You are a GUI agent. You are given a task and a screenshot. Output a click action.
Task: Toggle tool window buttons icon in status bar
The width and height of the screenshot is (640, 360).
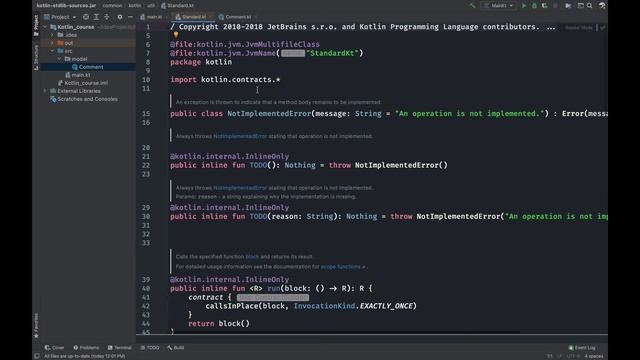click(x=37, y=356)
